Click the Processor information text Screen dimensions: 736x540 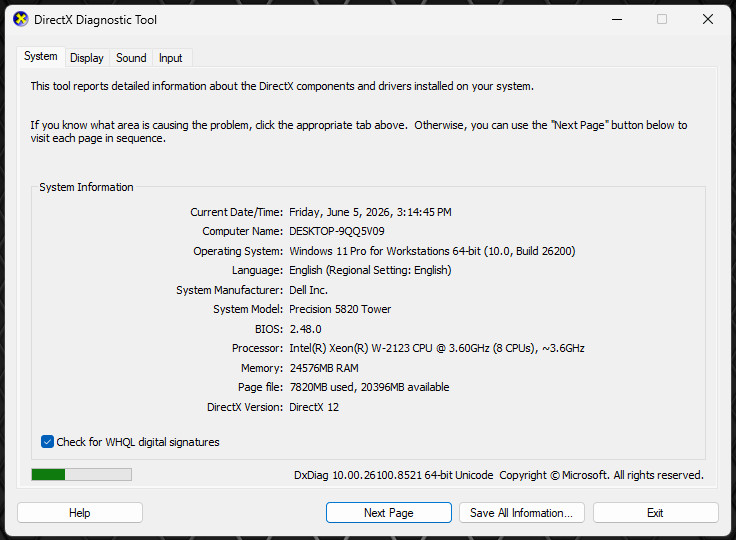tap(437, 348)
